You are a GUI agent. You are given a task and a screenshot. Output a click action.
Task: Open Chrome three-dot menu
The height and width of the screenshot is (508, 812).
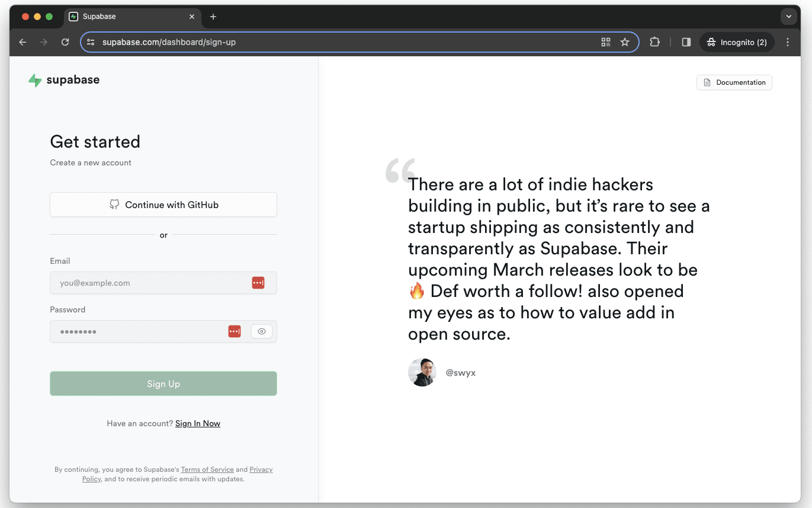coord(788,42)
